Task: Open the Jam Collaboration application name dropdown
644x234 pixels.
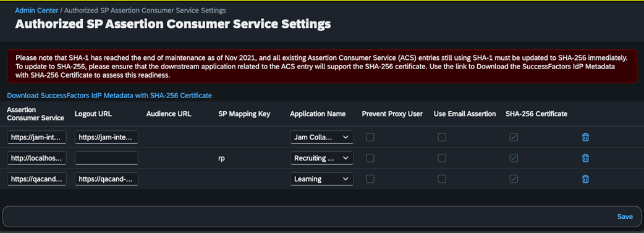Action: [321, 138]
